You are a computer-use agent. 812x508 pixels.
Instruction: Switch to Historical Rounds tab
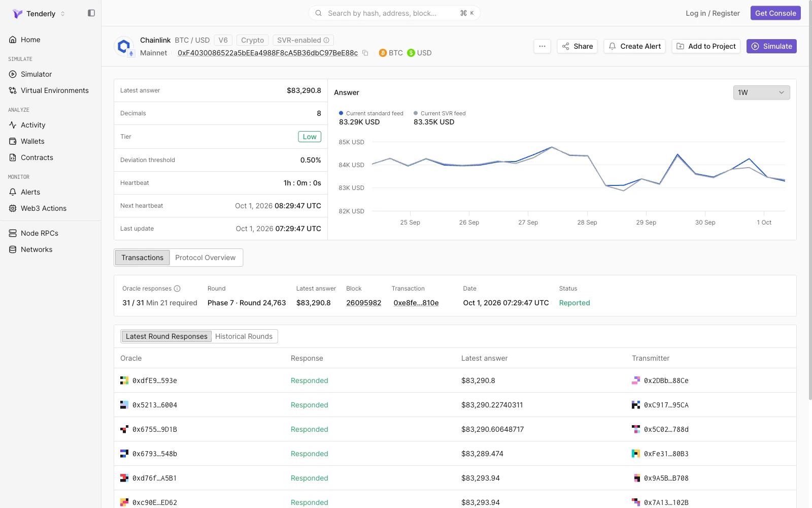[244, 336]
